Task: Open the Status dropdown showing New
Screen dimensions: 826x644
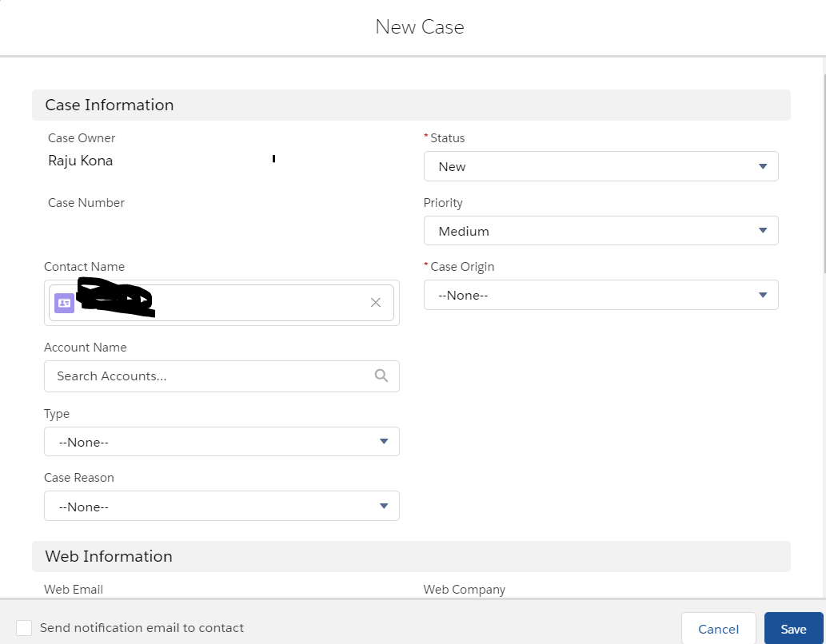Action: tap(600, 166)
